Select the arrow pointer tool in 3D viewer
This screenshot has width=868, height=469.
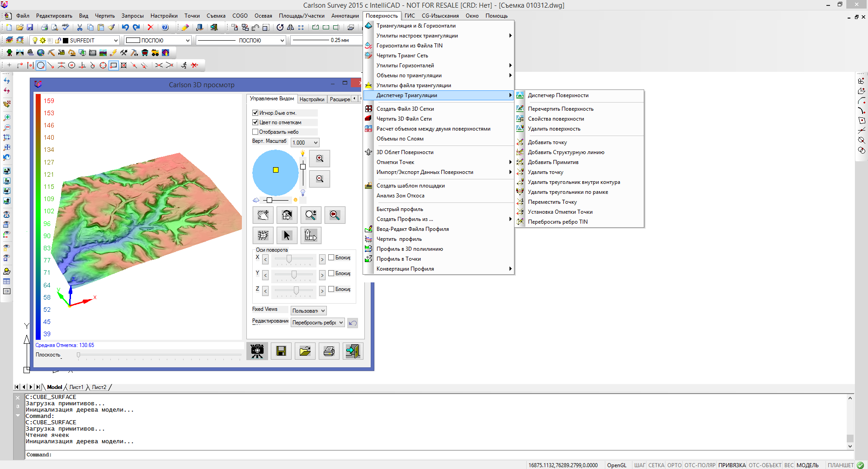[x=287, y=235]
